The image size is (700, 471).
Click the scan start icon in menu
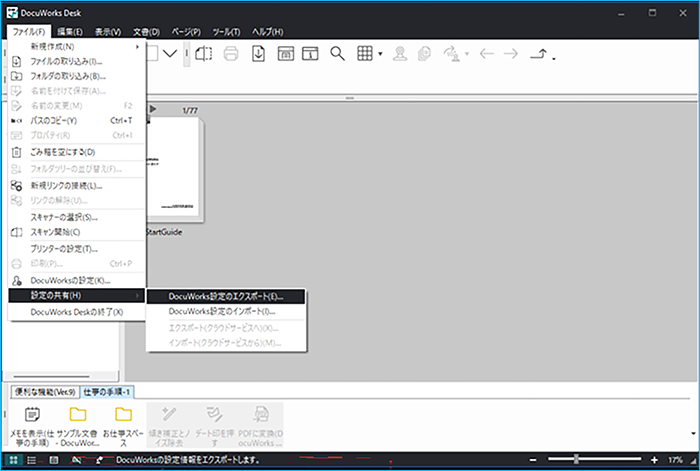click(x=16, y=232)
